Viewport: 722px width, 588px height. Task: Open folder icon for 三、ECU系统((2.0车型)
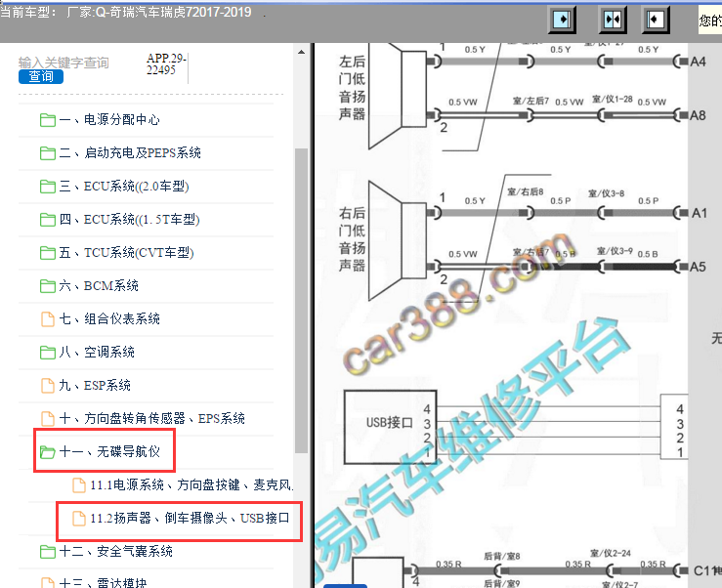(48, 187)
